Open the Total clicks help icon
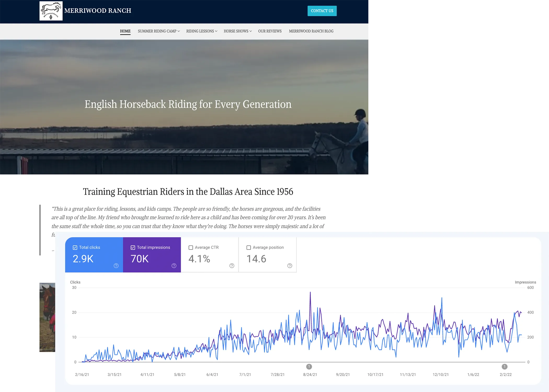The width and height of the screenshot is (549, 392). pyautogui.click(x=116, y=266)
